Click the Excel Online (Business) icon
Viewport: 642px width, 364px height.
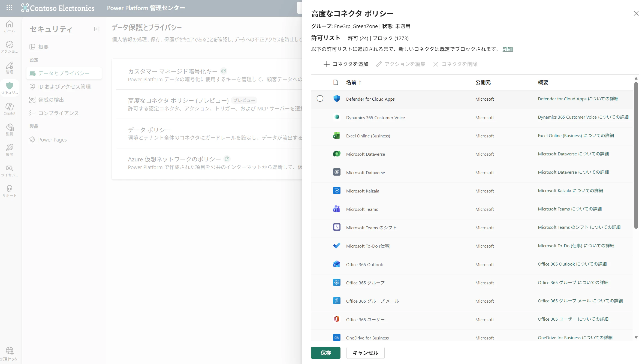[337, 136]
